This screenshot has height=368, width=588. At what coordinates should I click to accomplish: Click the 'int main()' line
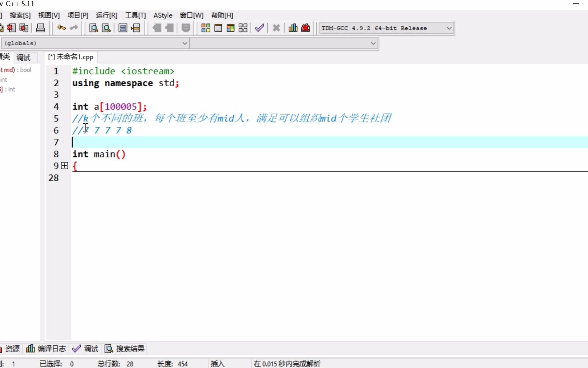click(x=99, y=154)
